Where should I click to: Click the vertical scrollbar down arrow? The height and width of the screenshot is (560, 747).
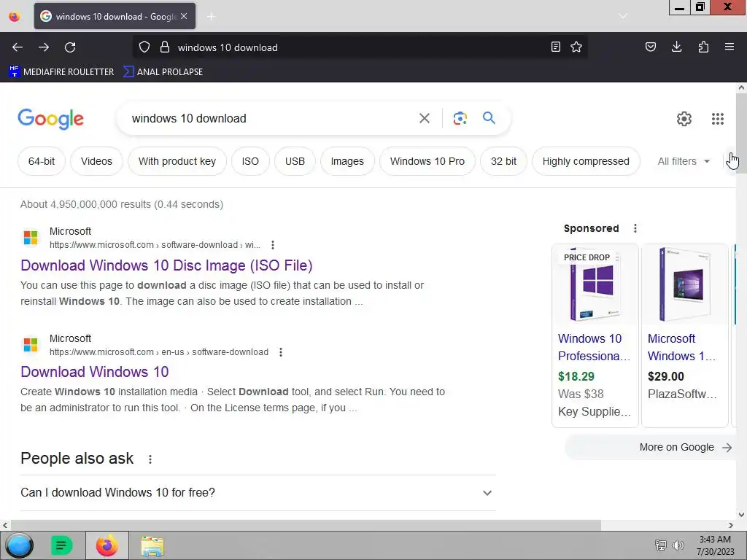[741, 514]
